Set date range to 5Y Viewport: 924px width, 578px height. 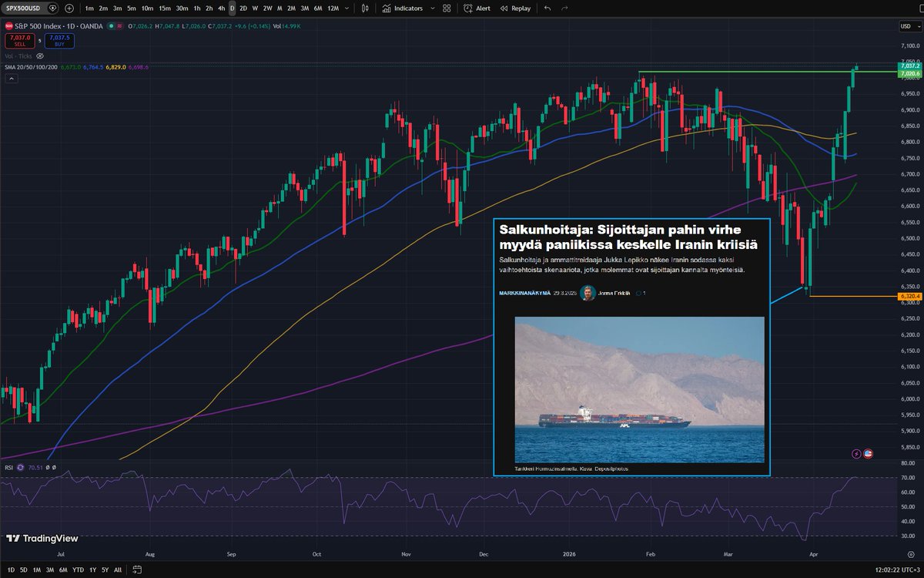105,570
